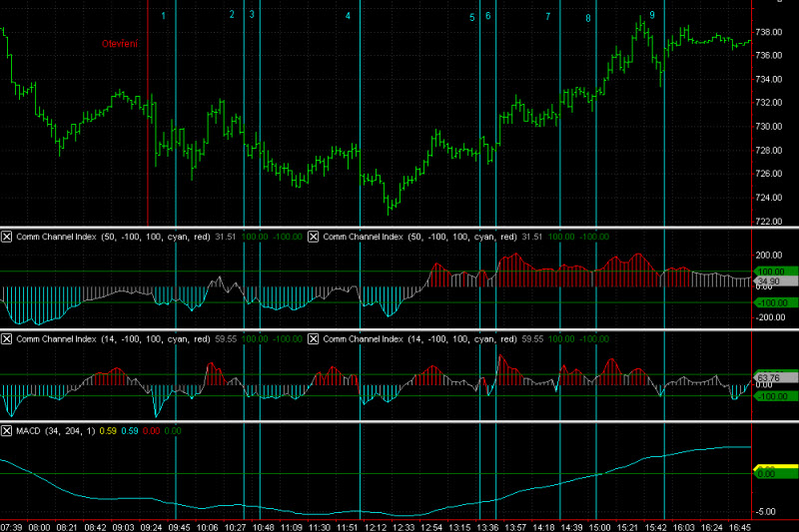Click the 728.00 price axis label
This screenshot has width=799, height=532.
pos(768,150)
